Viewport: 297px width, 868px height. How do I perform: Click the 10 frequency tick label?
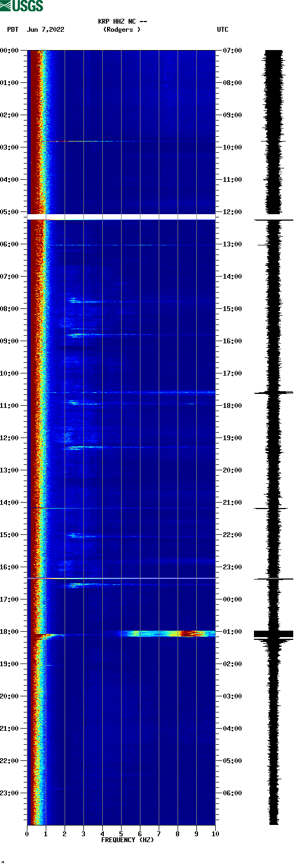pyautogui.click(x=215, y=834)
